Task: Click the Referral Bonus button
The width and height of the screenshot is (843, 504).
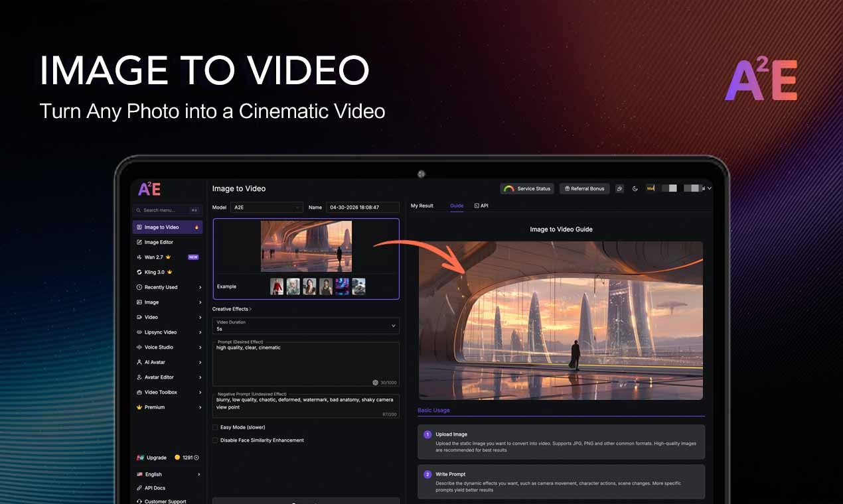Action: pyautogui.click(x=584, y=188)
